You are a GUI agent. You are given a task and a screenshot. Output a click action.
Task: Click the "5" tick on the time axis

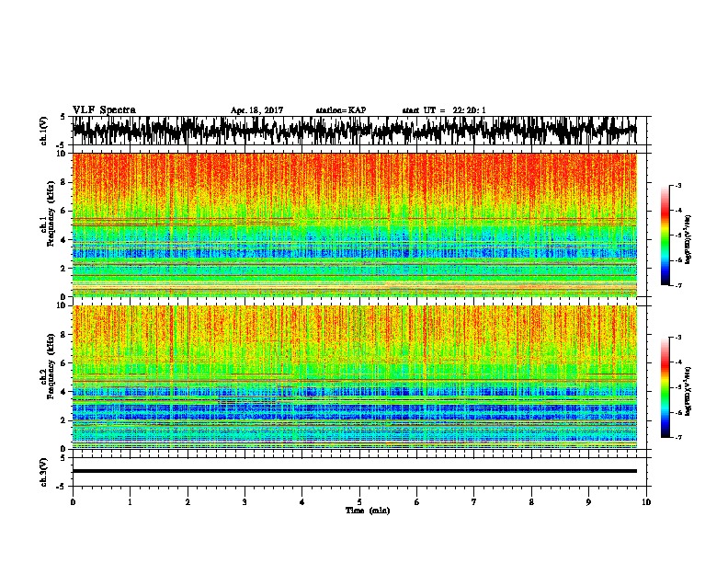click(359, 502)
